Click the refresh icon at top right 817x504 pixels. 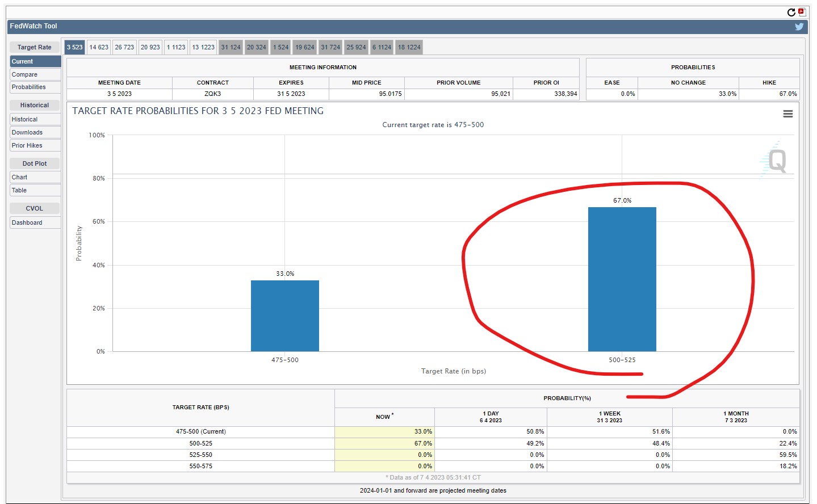pyautogui.click(x=791, y=12)
